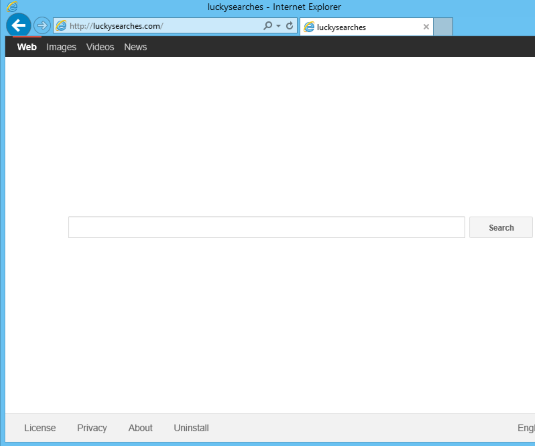Refresh the luckysearches page

[289, 26]
